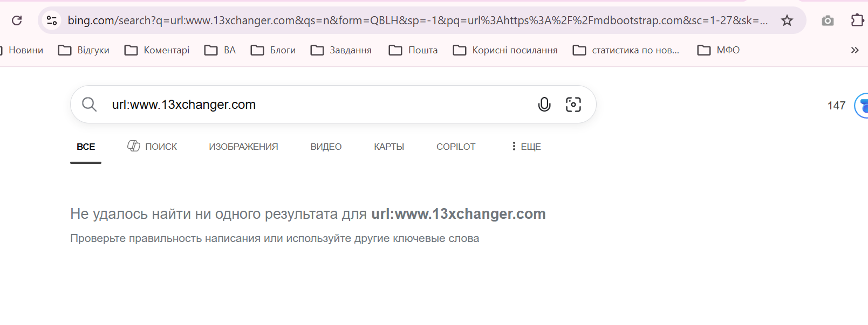Open the Завдання bookmark folder

[341, 50]
